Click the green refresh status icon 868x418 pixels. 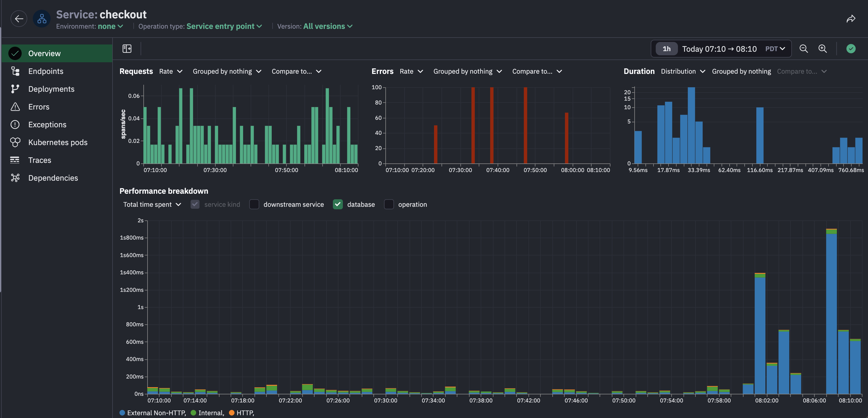coord(850,49)
